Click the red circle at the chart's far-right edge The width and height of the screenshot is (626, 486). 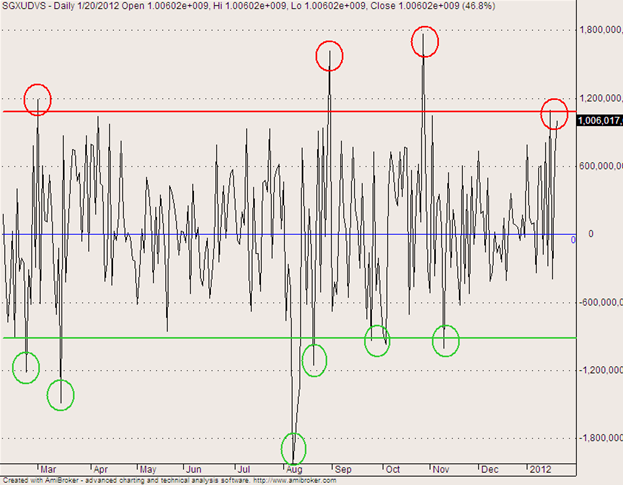(x=554, y=114)
